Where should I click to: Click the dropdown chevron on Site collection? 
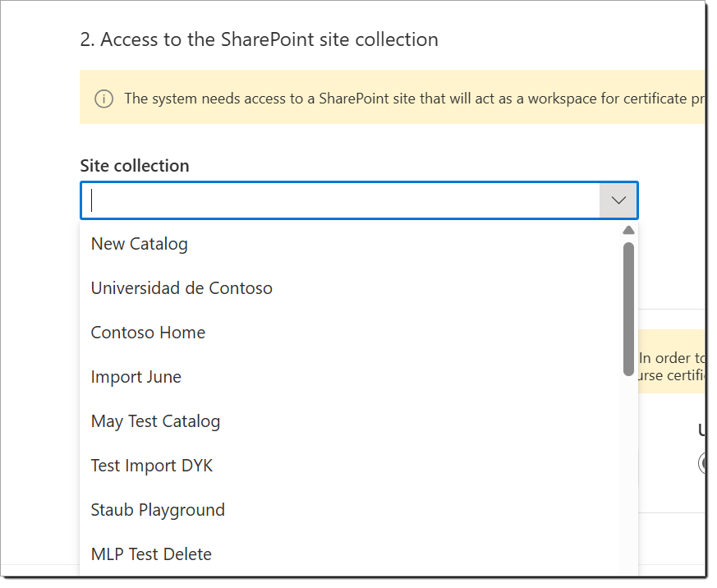[x=618, y=200]
